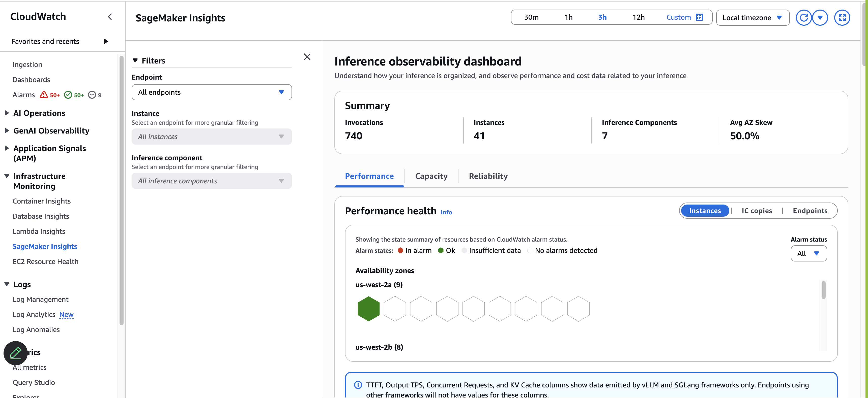Open Database Insights
Image resolution: width=868 pixels, height=398 pixels.
[x=41, y=216]
